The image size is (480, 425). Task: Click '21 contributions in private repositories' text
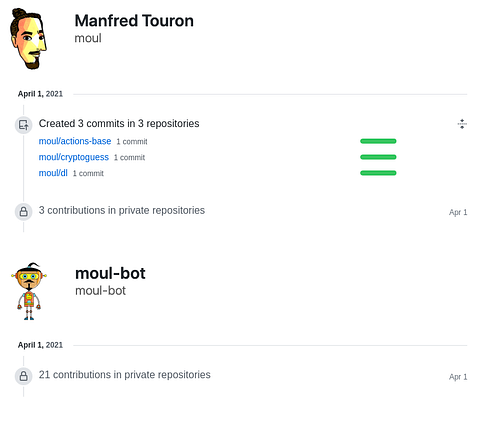click(125, 375)
